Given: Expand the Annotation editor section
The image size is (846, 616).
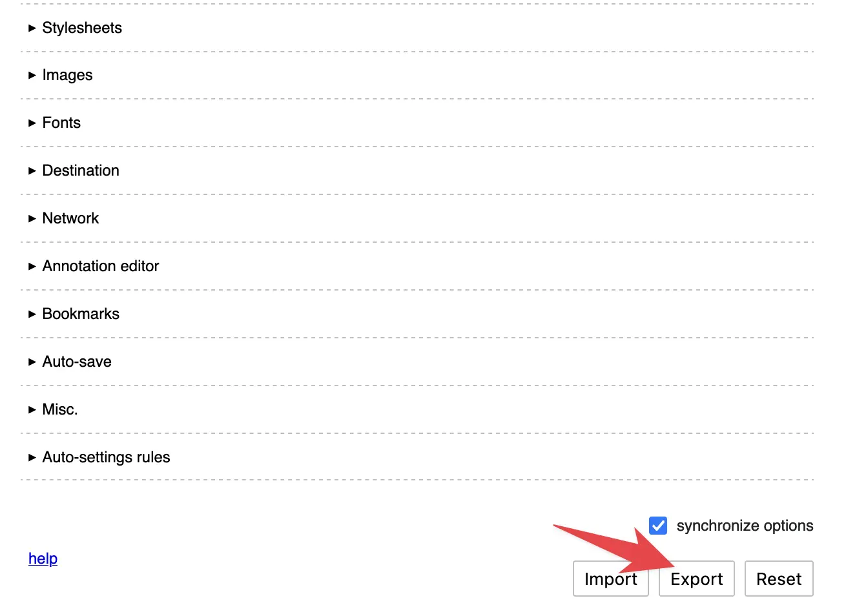Looking at the screenshot, I should pyautogui.click(x=100, y=267).
